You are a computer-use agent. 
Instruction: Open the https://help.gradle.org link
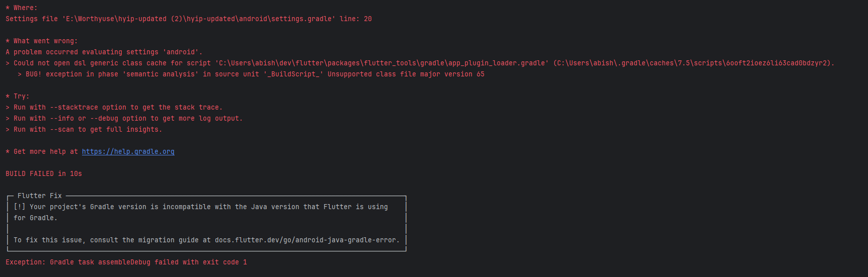(x=128, y=151)
